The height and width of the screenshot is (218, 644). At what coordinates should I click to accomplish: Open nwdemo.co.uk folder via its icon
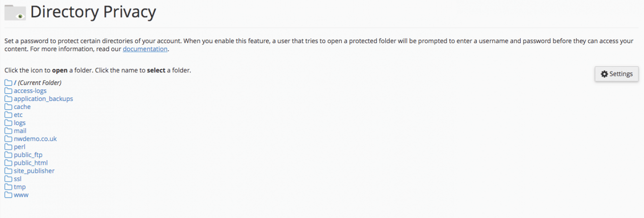[8, 139]
